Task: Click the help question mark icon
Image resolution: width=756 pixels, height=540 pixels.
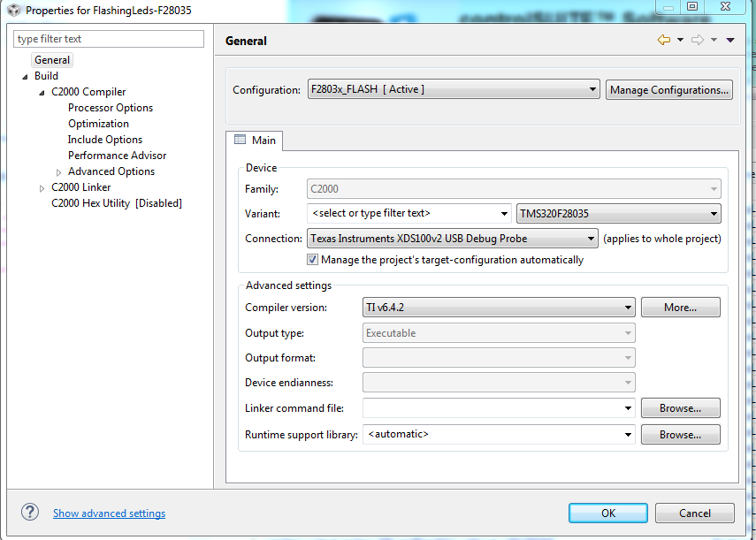Action: [x=29, y=513]
